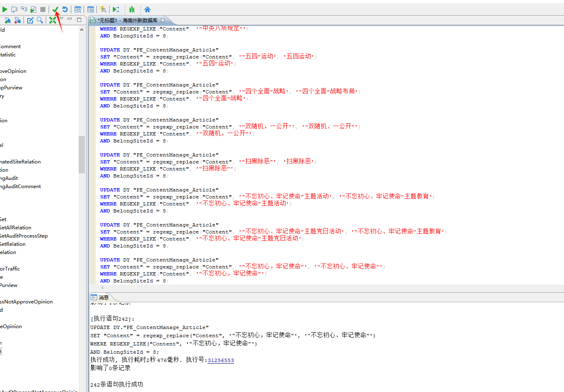The image size is (564, 392).
Task: Click the magnifier search icon in navigator panel
Action: [40, 20]
